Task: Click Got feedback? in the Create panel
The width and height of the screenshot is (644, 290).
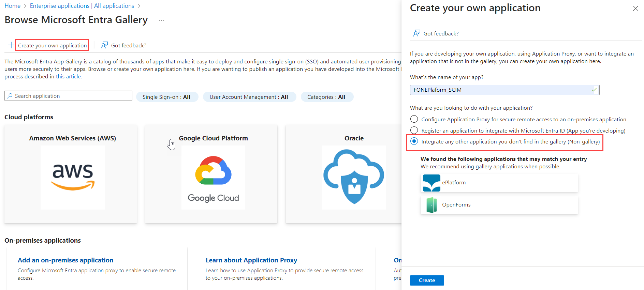Action: (x=441, y=33)
